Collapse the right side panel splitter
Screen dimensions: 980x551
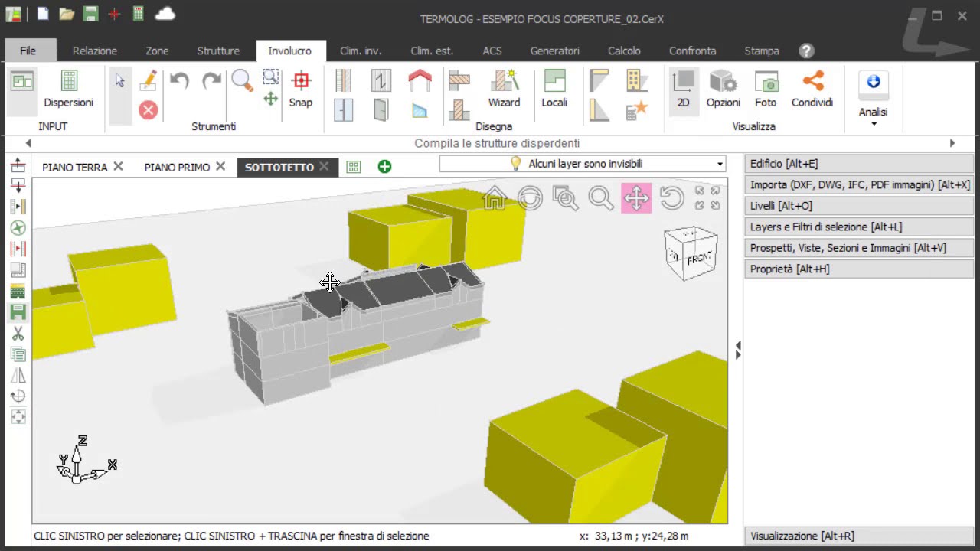737,350
